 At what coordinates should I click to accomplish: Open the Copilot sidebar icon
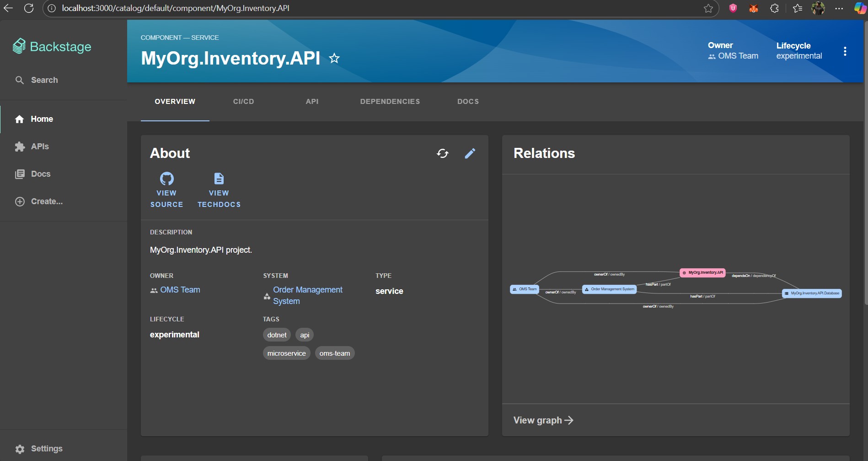(860, 8)
